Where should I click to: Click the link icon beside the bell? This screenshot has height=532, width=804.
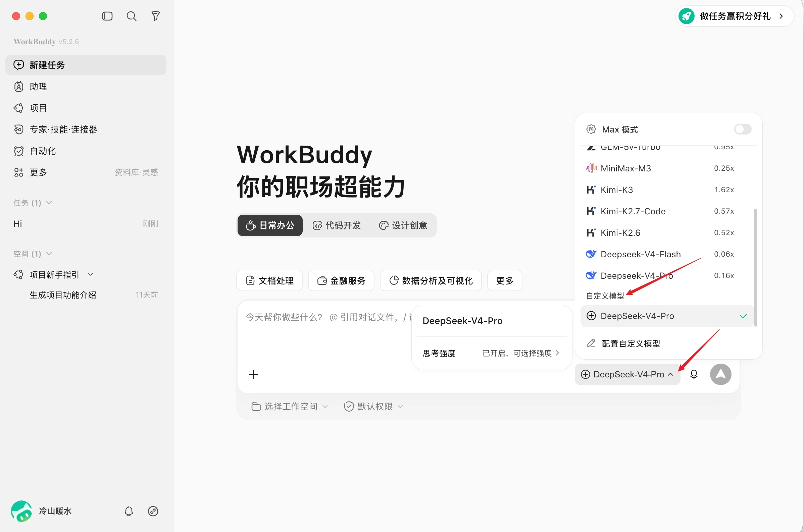click(153, 511)
